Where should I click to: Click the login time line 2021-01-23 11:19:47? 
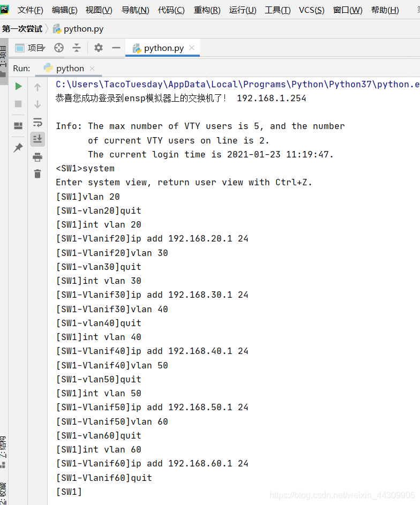211,155
